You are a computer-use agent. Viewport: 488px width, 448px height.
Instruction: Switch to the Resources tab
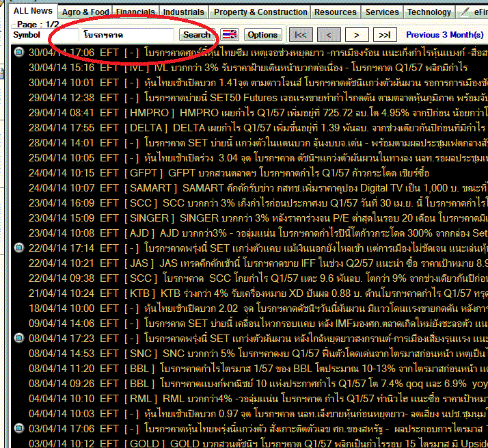(335, 12)
